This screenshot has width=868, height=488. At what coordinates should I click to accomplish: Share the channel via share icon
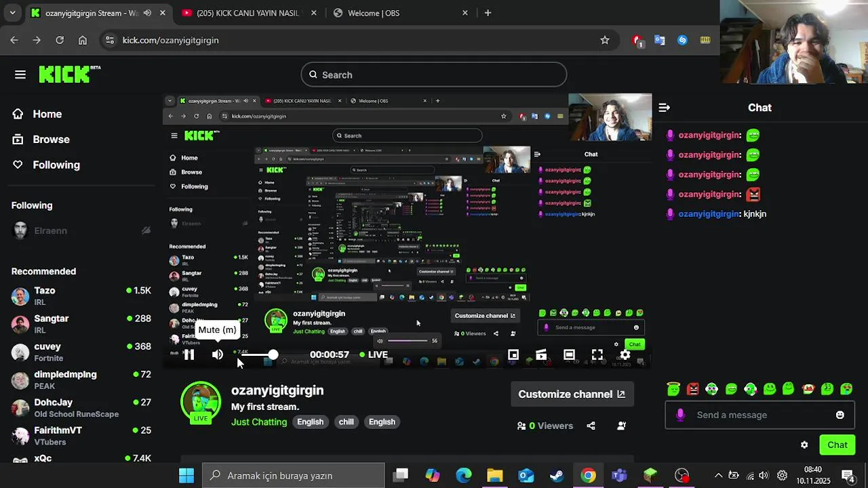tap(591, 426)
